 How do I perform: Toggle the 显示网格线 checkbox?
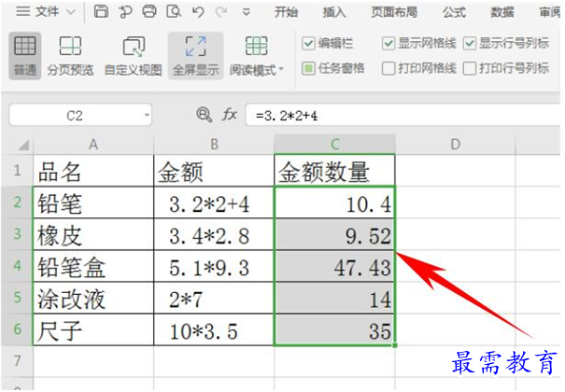point(388,44)
